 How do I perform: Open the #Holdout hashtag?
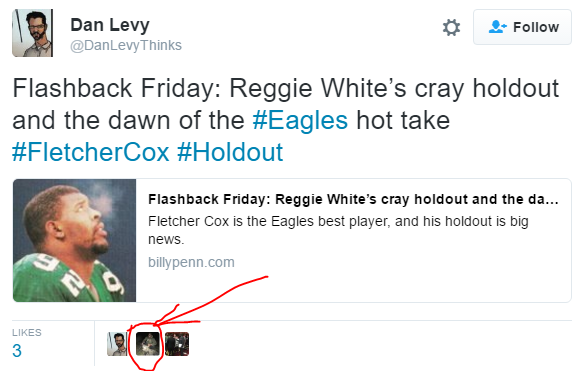click(230, 152)
